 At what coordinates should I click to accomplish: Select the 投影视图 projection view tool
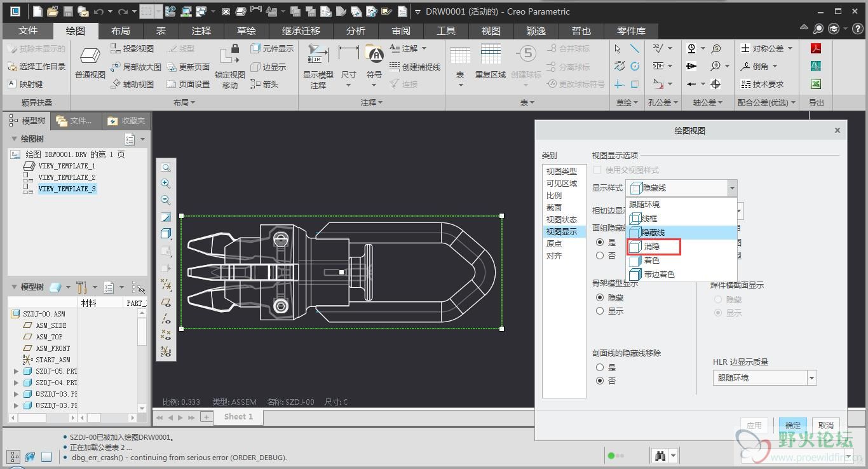pyautogui.click(x=132, y=48)
